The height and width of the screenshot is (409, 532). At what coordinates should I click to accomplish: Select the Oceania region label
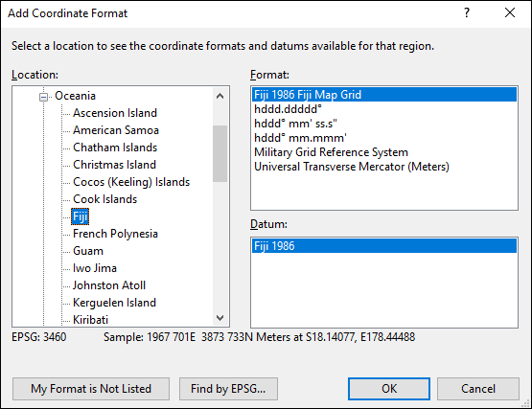75,96
